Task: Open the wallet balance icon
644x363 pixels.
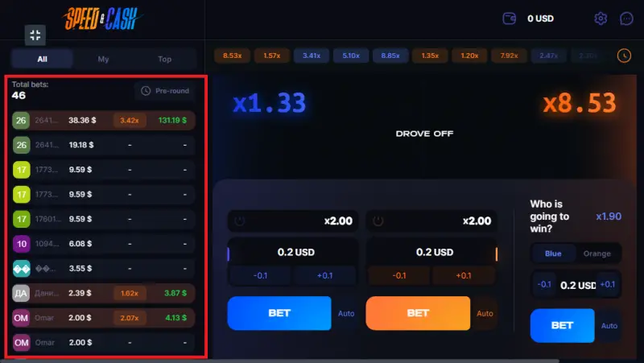Action: 509,19
